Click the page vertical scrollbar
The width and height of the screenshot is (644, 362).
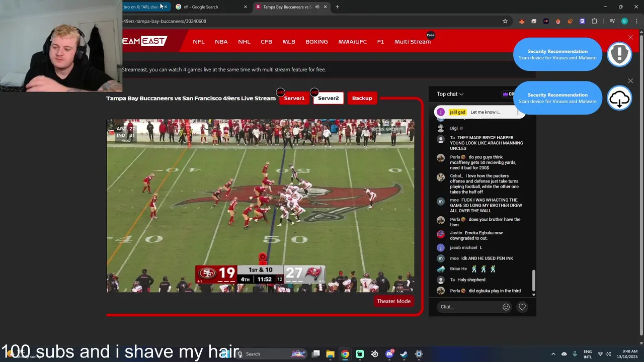click(x=640, y=186)
